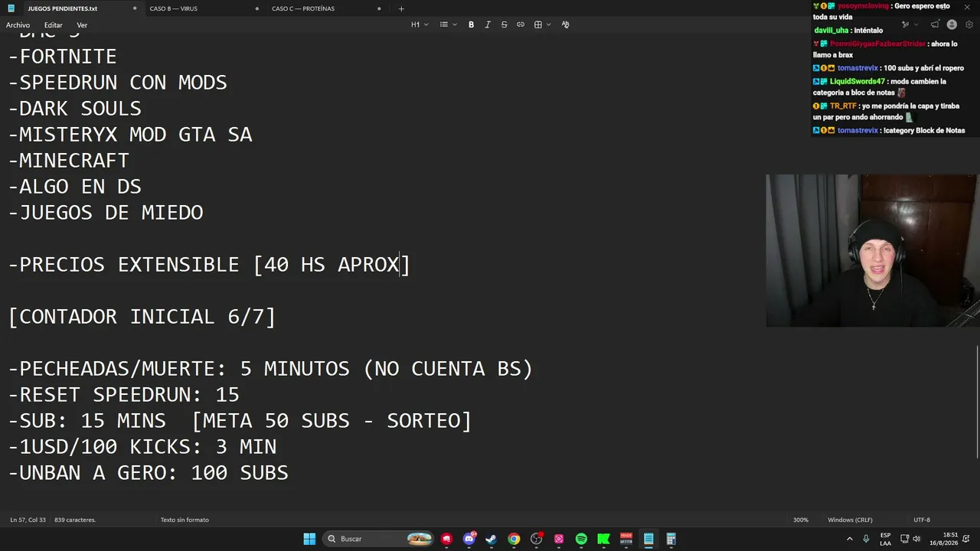Open the H1 heading style dropdown

418,24
